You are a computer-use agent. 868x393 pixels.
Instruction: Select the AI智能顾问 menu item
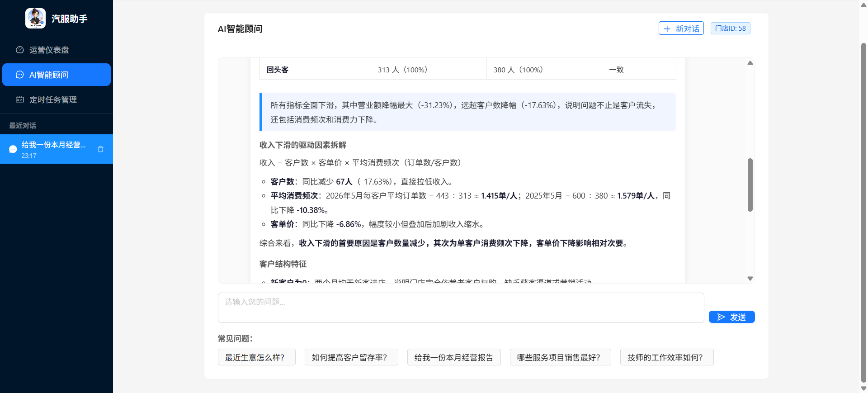pos(57,75)
